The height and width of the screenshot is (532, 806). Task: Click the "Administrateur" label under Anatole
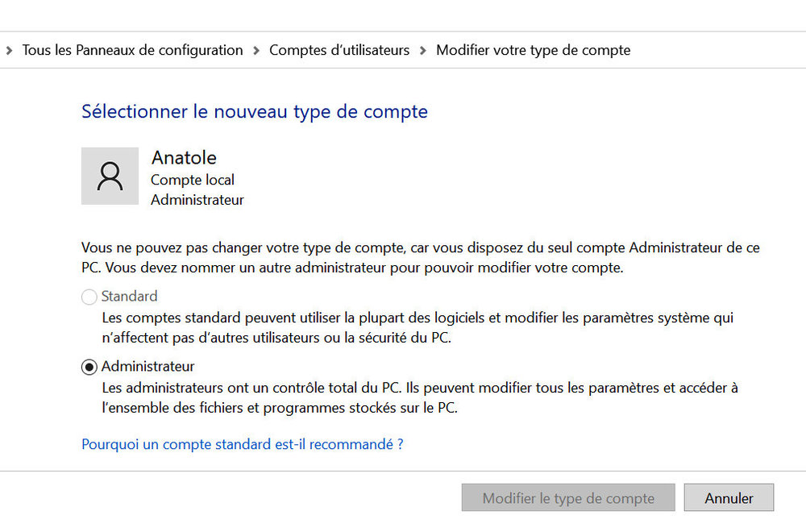197,200
